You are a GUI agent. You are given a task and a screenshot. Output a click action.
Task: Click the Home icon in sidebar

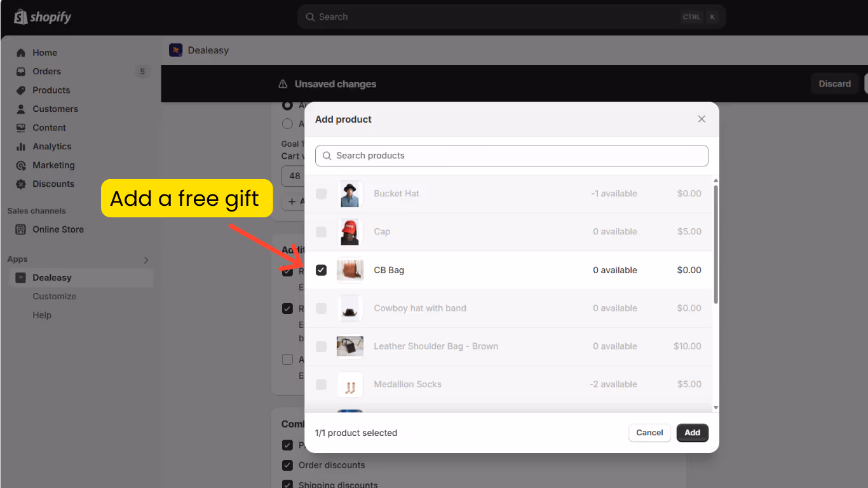[21, 53]
